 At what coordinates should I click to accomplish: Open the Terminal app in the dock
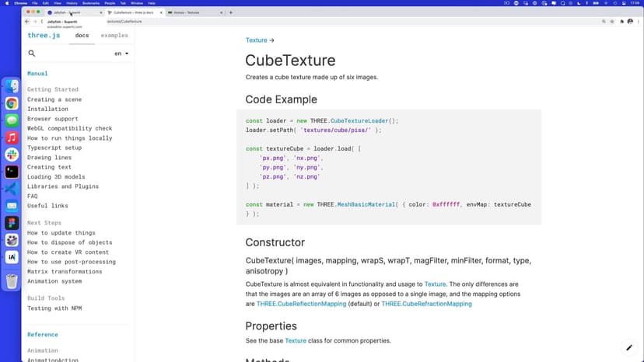coord(12,172)
